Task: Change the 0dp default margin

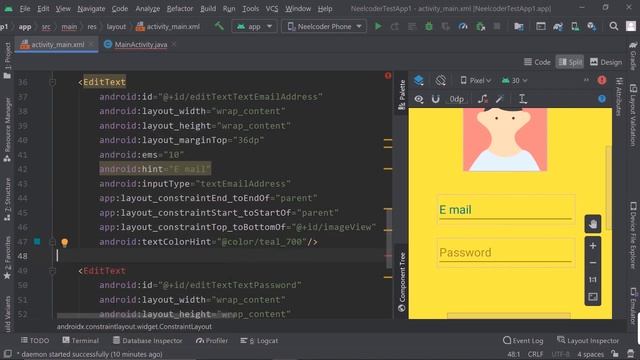Action: click(456, 99)
